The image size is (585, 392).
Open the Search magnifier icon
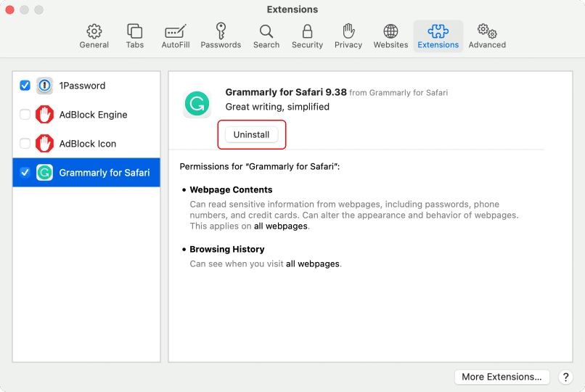pos(266,31)
